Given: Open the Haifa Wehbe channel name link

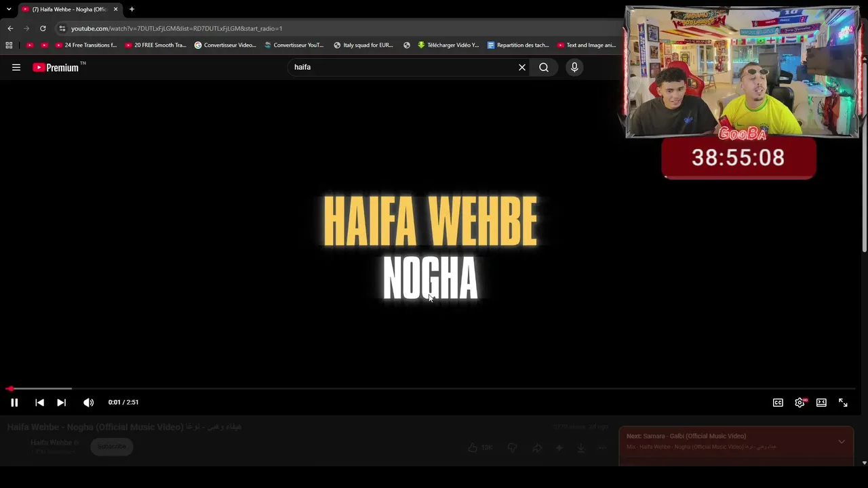Looking at the screenshot, I should [51, 443].
